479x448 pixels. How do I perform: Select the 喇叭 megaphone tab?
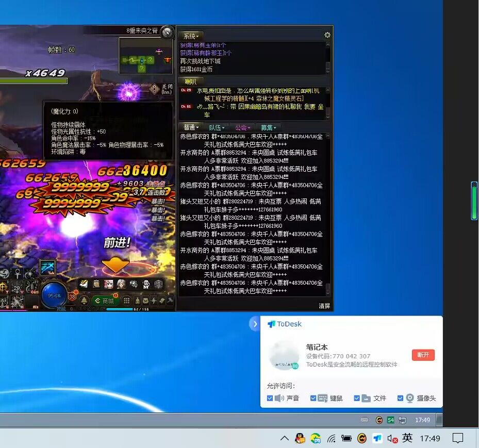[191, 81]
